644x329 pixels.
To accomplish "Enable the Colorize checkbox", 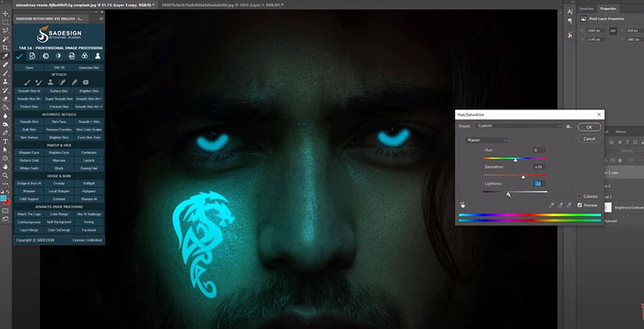I will pos(580,196).
